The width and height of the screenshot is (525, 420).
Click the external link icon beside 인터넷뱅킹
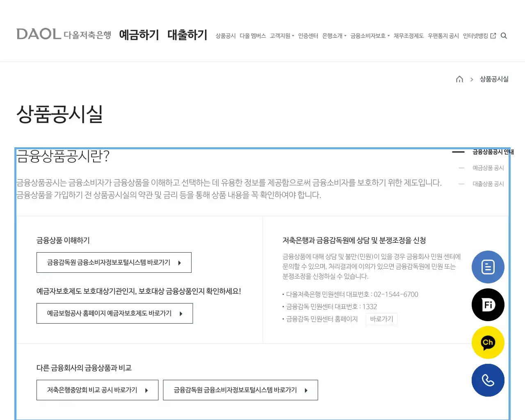click(493, 36)
